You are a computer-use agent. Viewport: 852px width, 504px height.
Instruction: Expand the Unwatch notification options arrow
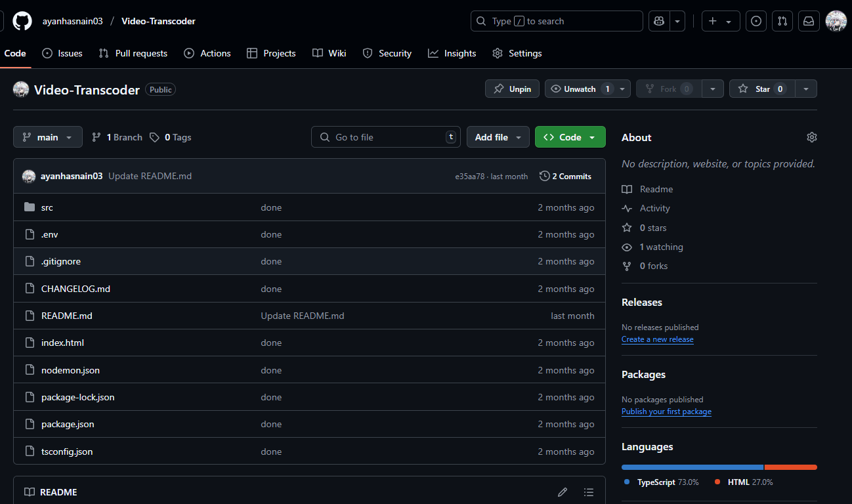pos(623,89)
